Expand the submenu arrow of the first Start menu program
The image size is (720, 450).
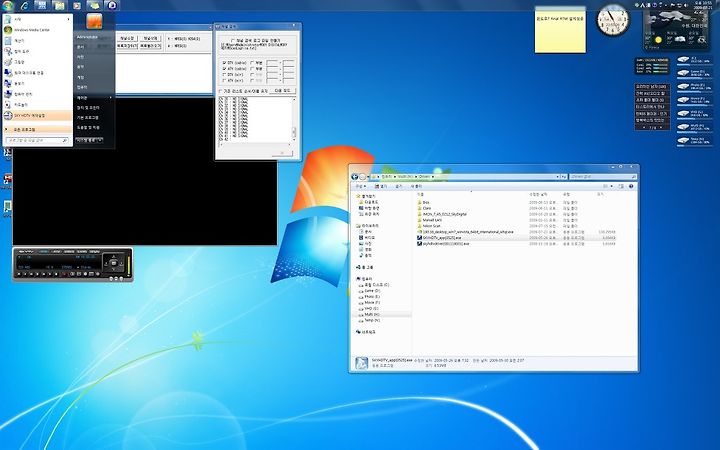(x=69, y=19)
